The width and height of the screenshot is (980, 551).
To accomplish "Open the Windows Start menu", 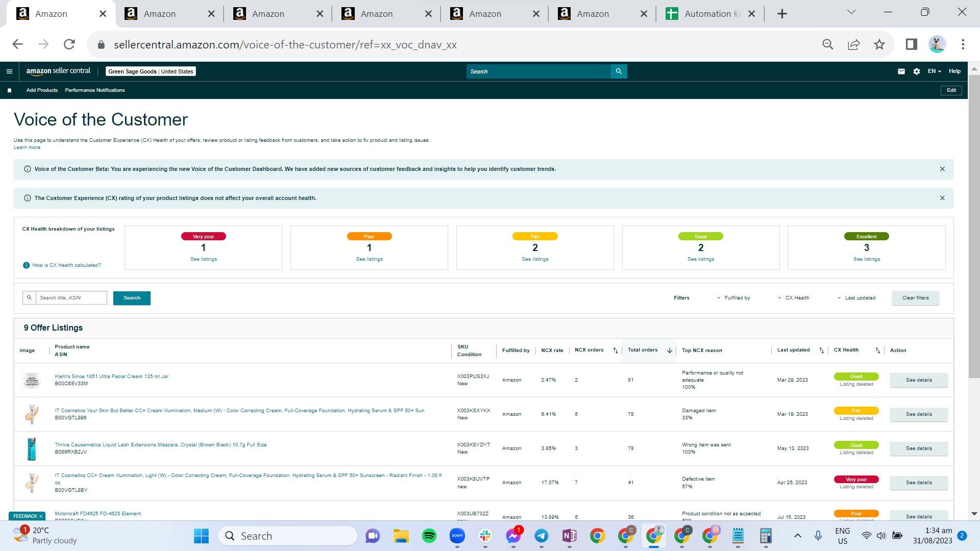I will 201,536.
